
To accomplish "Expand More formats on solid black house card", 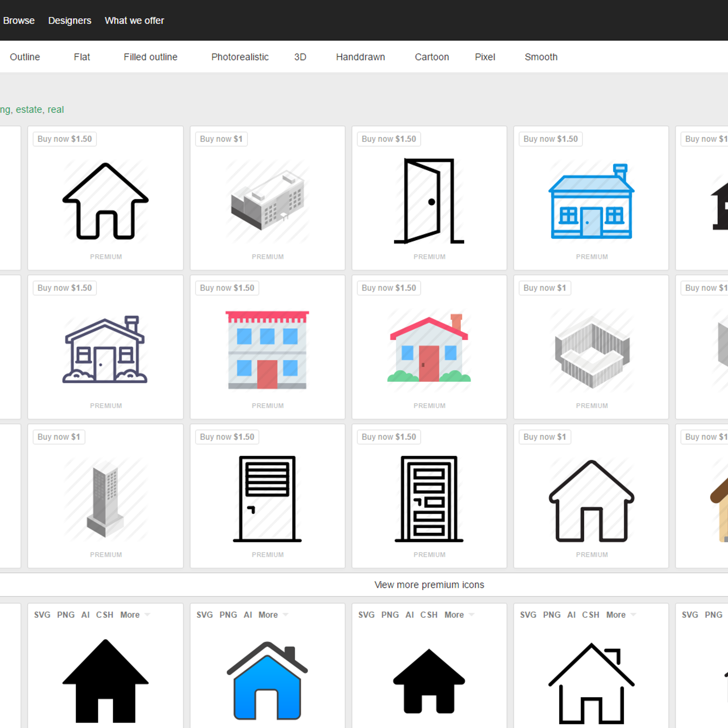I will tap(135, 615).
